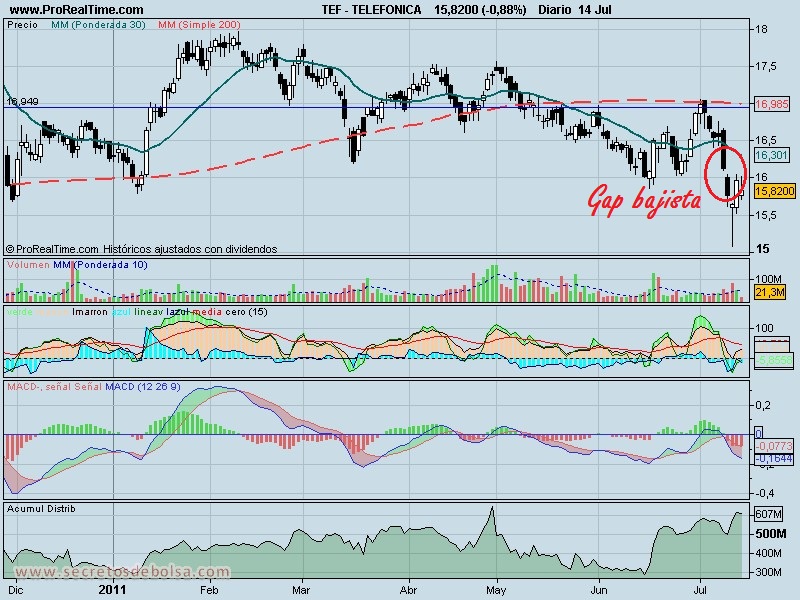Select the lmarron indicator legend word
The image size is (800, 600).
[x=90, y=312]
